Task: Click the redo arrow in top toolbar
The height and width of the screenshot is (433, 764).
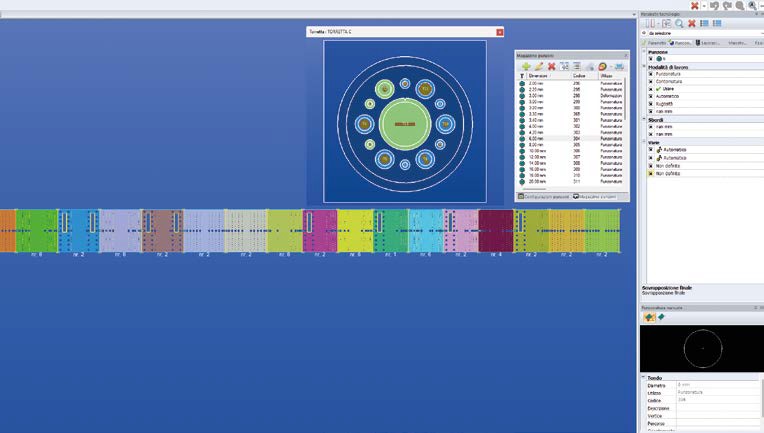Action: coord(727,5)
